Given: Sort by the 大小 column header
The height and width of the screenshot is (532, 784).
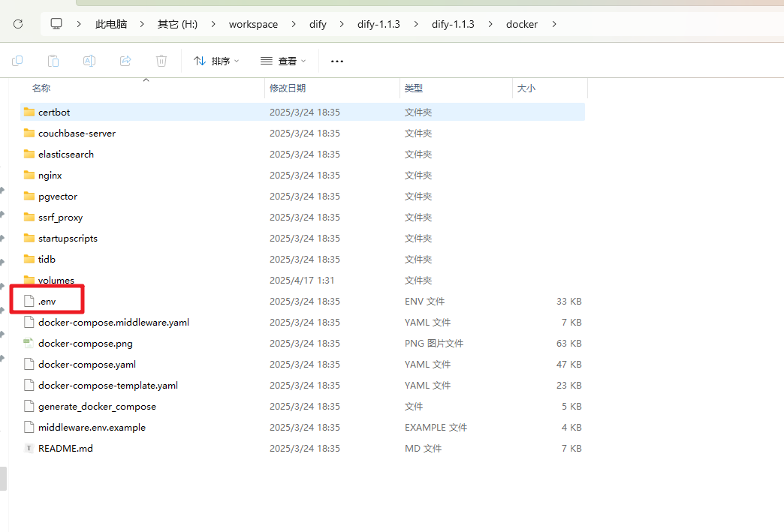Looking at the screenshot, I should (526, 89).
